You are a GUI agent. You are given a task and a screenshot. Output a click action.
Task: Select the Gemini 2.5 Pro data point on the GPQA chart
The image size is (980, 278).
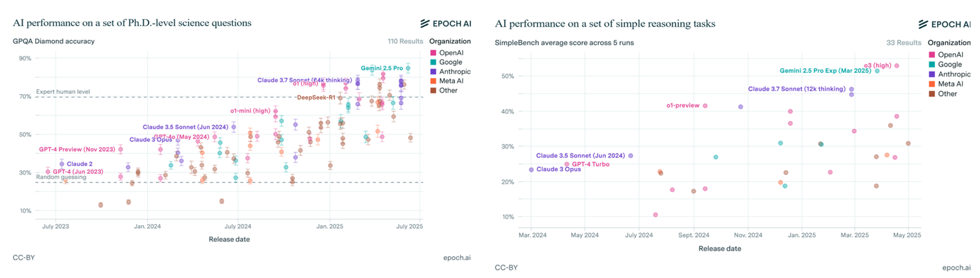click(408, 68)
